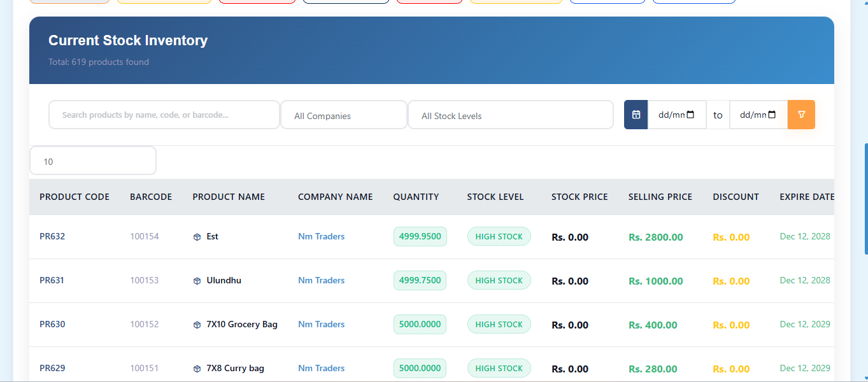Click product name 7X8 Curry bag

pyautogui.click(x=236, y=368)
